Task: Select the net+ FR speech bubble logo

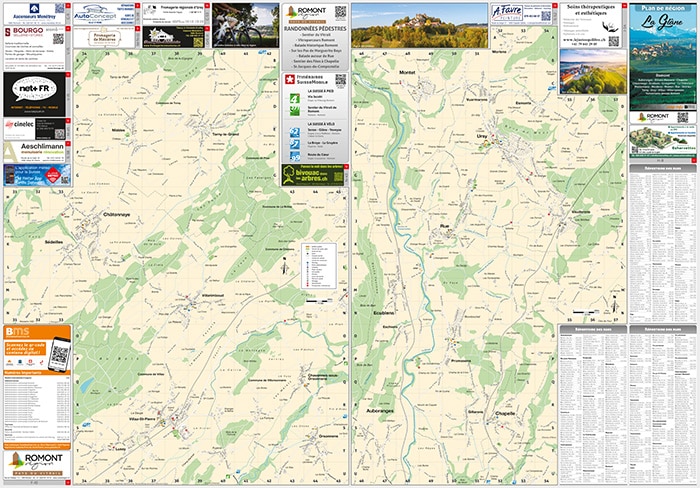Action: click(34, 90)
